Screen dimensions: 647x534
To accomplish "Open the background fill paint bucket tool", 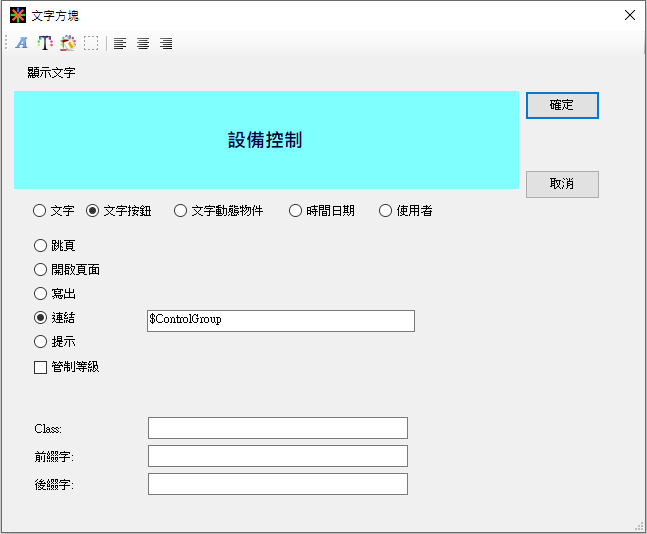I will (68, 43).
